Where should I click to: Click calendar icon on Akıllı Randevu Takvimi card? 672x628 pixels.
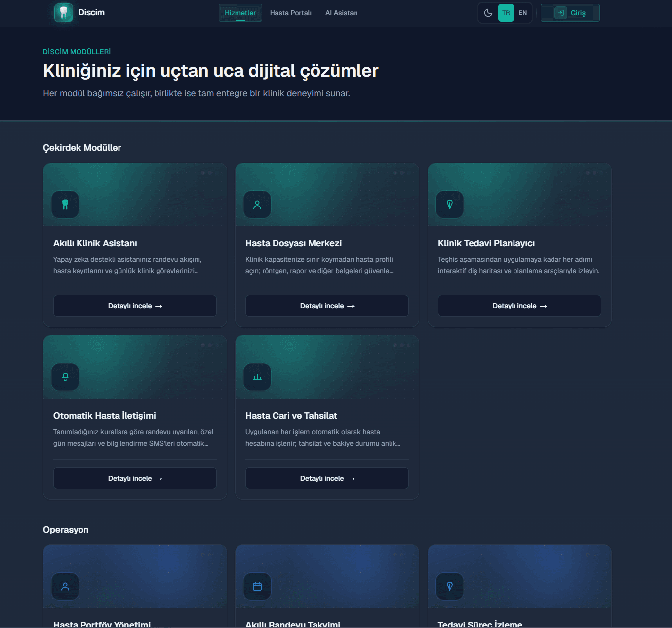tap(257, 586)
